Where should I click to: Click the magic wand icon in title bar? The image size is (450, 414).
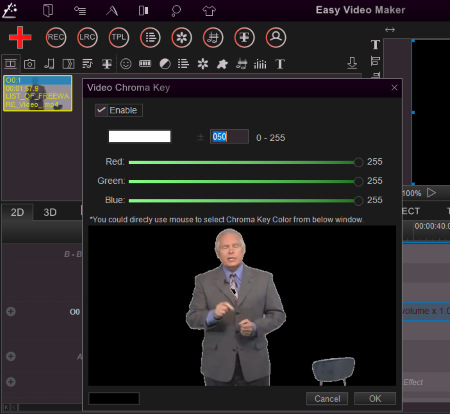click(x=10, y=10)
